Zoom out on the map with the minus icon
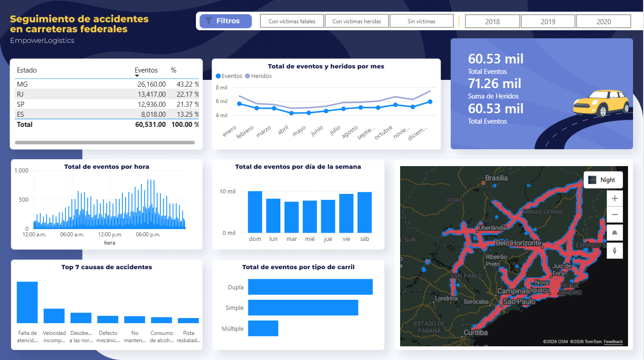This screenshot has height=360, width=644. point(614,214)
